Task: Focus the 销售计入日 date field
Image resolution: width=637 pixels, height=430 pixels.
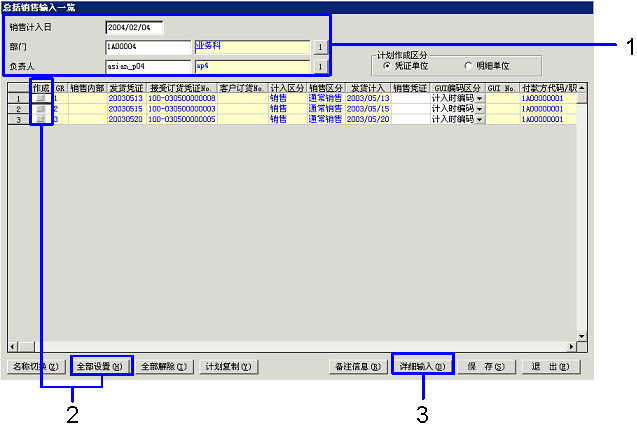Action: pyautogui.click(x=134, y=28)
